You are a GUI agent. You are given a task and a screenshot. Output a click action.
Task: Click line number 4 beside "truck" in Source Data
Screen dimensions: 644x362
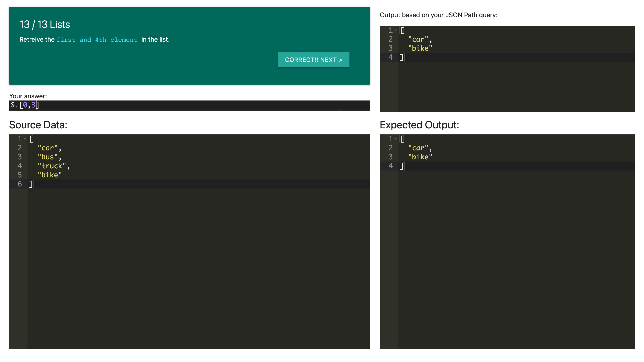click(20, 166)
